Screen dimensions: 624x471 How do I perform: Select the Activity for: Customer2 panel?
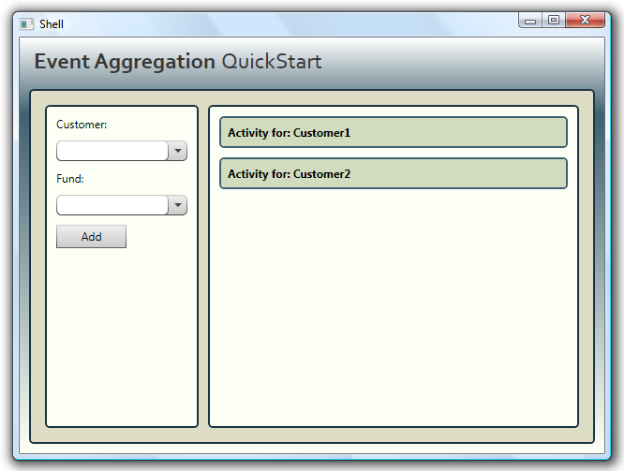(393, 173)
